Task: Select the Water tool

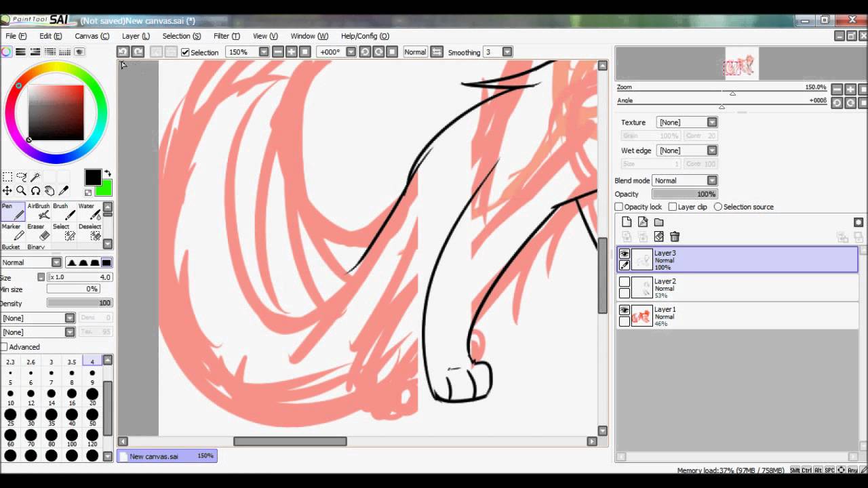Action: (x=89, y=211)
